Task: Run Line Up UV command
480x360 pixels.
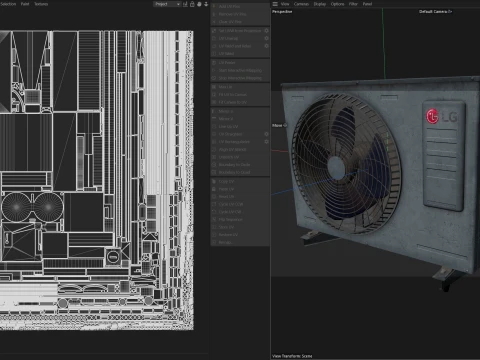Action: click(240, 127)
